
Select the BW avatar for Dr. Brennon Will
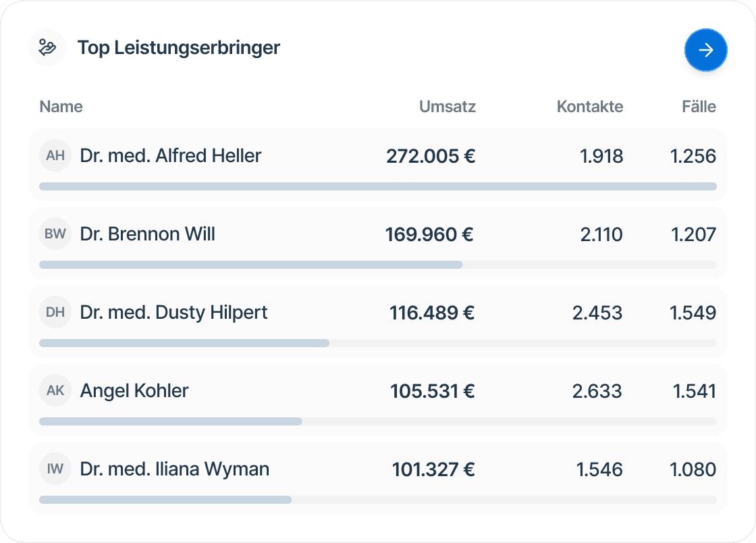click(55, 234)
